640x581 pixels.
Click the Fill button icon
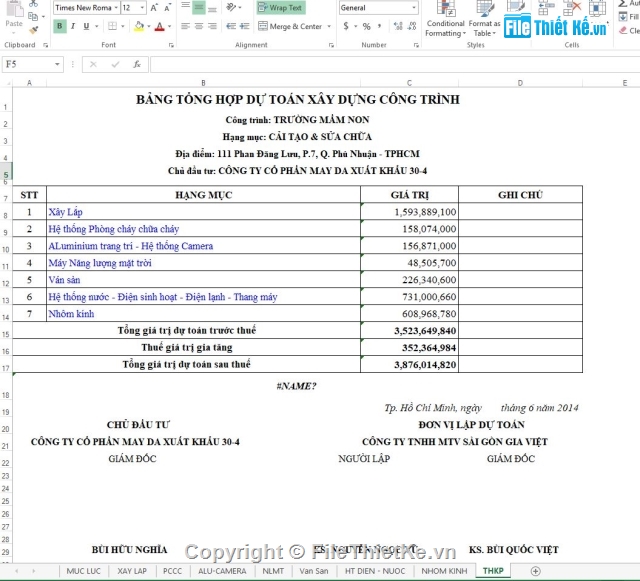tap(623, 16)
